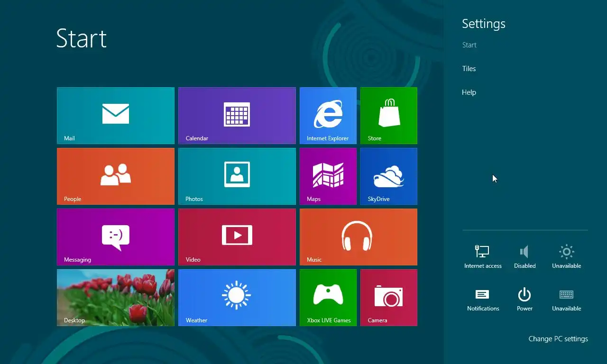Launch the Xbox LIVE Games tile

pyautogui.click(x=328, y=298)
